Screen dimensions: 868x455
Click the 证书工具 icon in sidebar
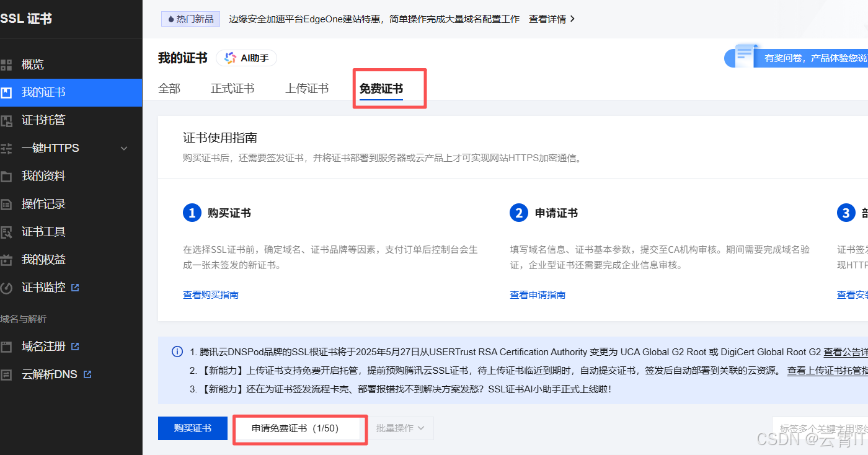pos(6,232)
